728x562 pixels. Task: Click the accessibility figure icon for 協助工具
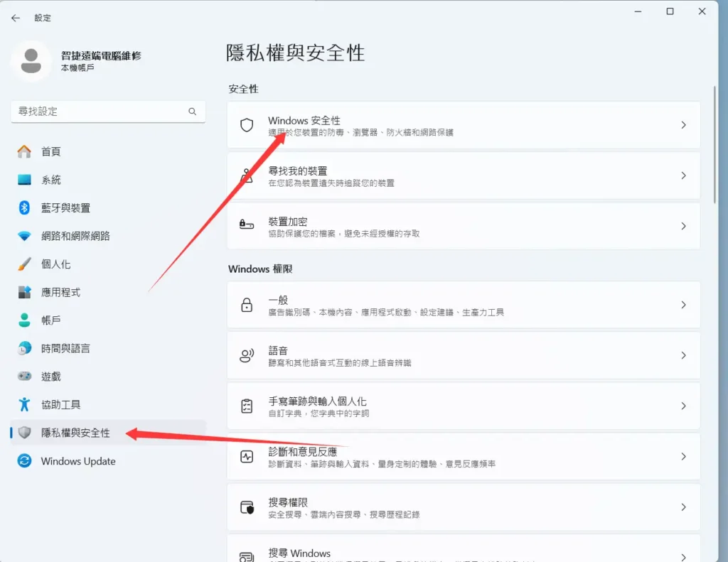tap(24, 404)
